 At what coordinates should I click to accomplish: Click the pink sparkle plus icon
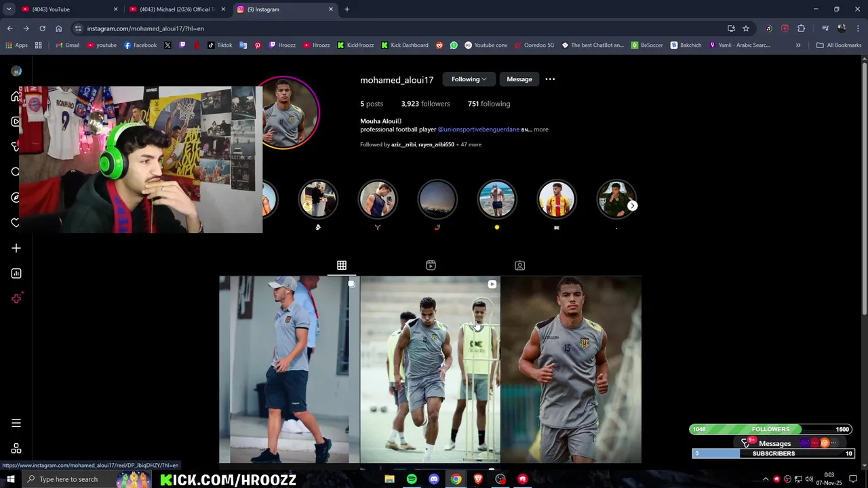tap(17, 298)
